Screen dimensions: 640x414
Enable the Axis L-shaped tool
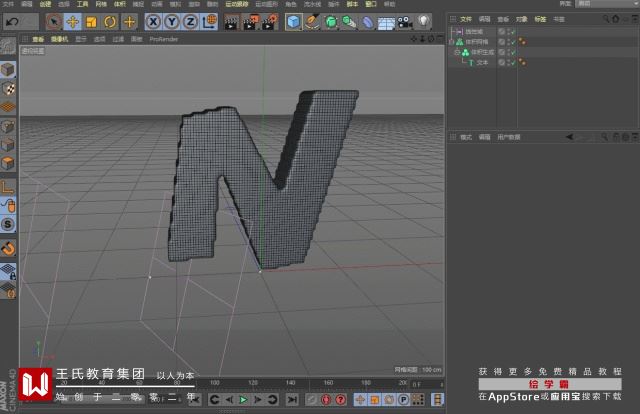[x=8, y=187]
